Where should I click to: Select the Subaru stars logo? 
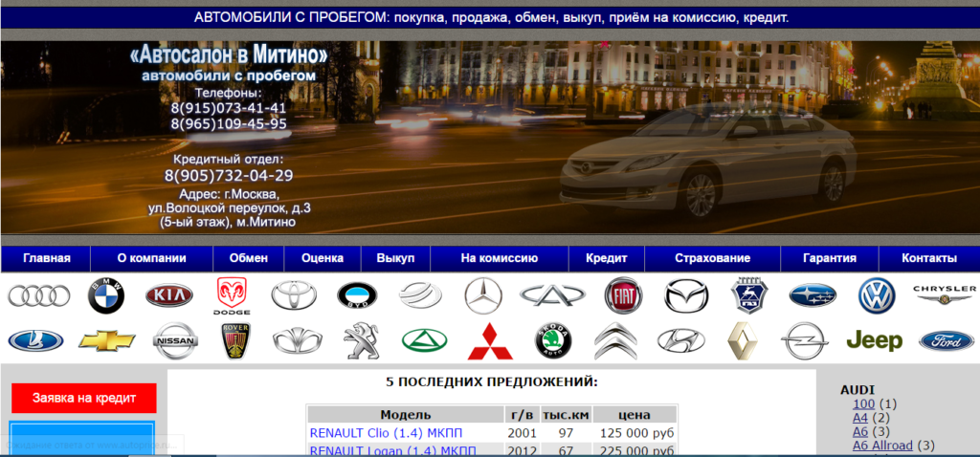pyautogui.click(x=813, y=295)
